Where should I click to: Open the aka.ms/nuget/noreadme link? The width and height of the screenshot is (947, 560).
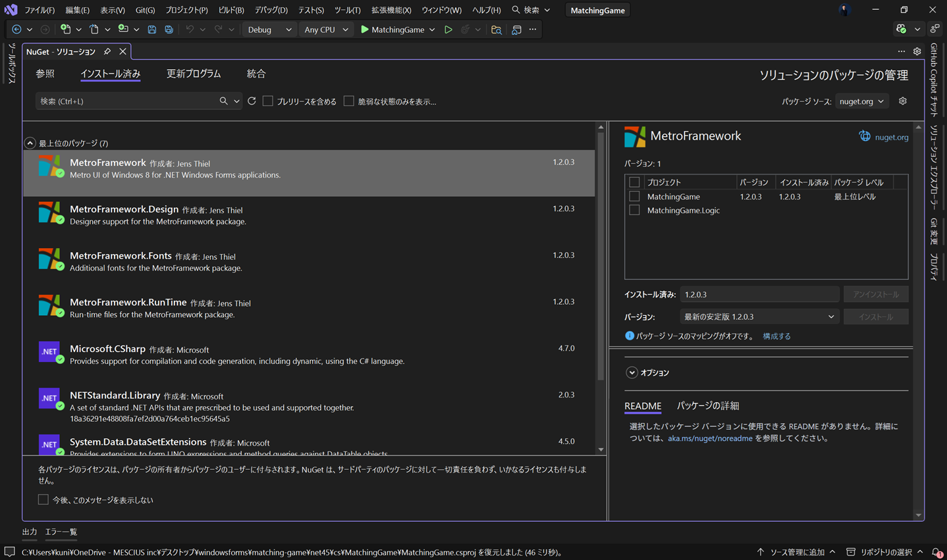[x=710, y=438]
